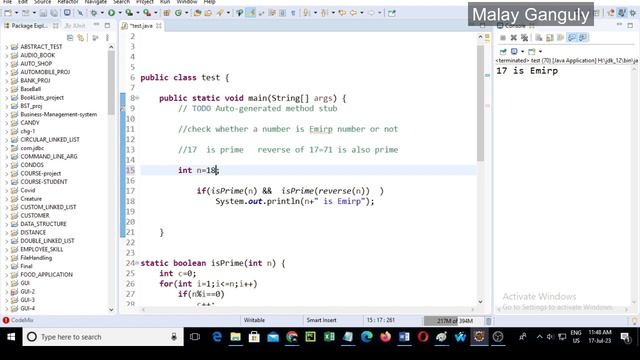This screenshot has height=360, width=640.
Task: Collapse the isPrime method fold marker on line 24
Action: 138,263
